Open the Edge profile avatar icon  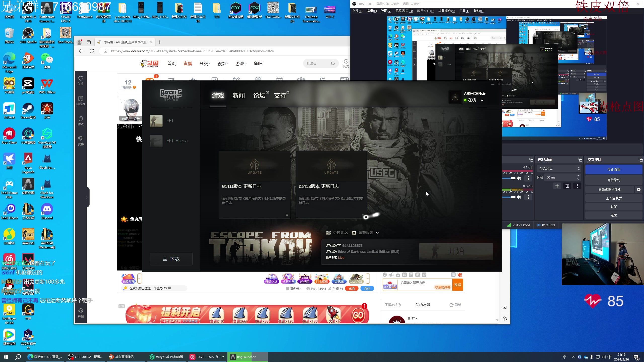click(x=79, y=42)
